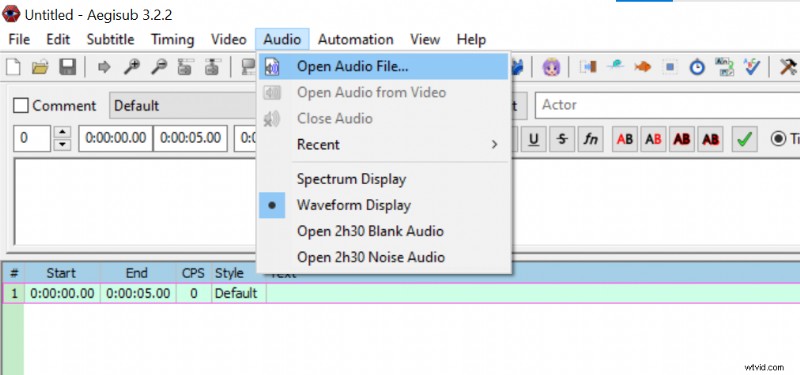This screenshot has height=375, width=800.
Task: Decrease layer number with down arrow
Action: coord(62,145)
